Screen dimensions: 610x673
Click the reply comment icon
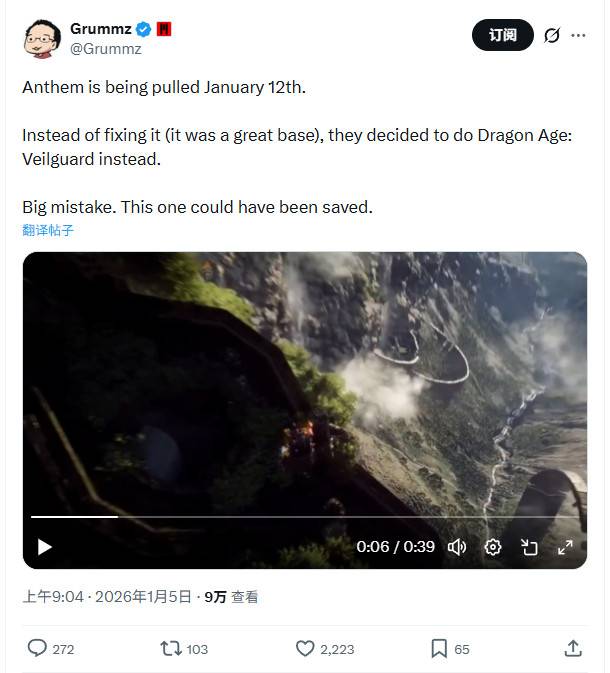click(x=37, y=648)
